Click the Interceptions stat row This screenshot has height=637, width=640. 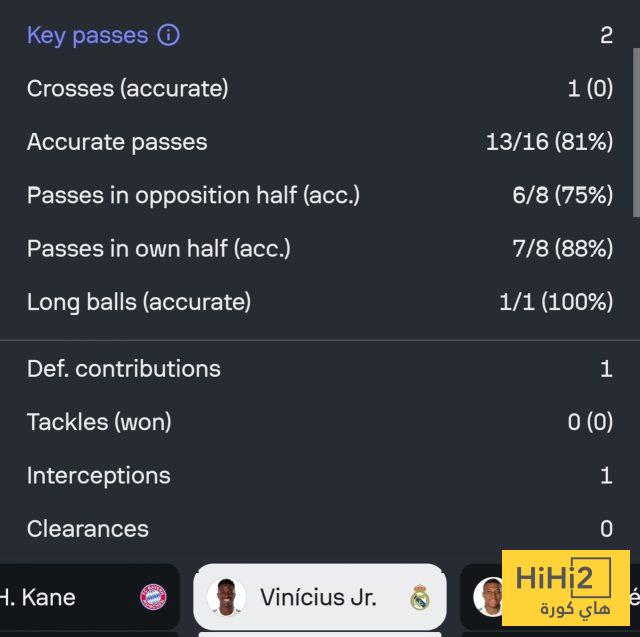(x=320, y=475)
